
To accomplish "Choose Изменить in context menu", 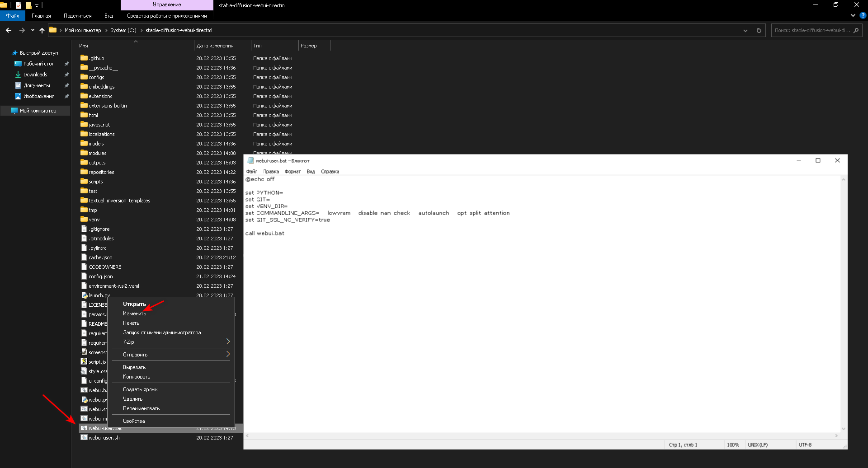I will click(x=171, y=314).
